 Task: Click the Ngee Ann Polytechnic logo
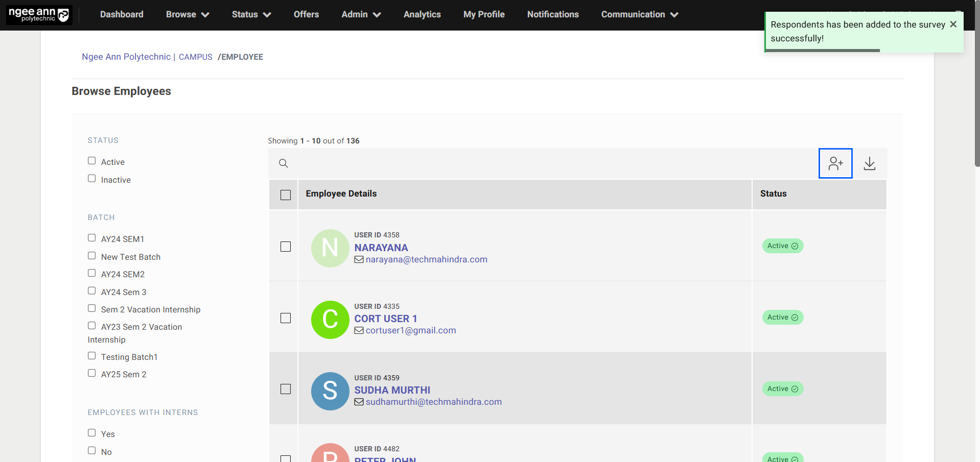tap(39, 15)
